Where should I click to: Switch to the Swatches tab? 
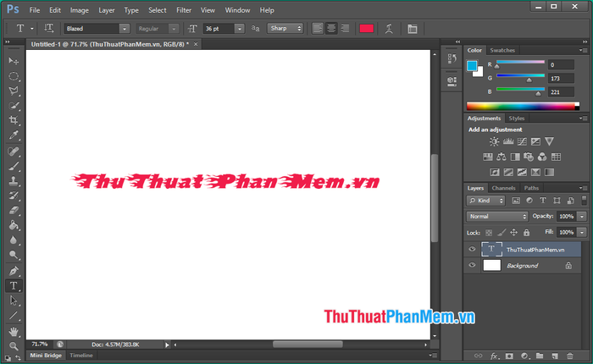[502, 50]
